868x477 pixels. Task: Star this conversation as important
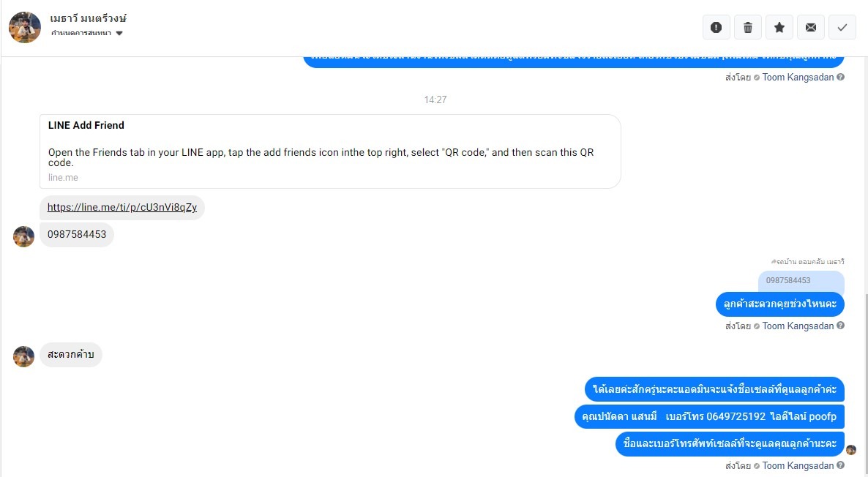click(779, 27)
